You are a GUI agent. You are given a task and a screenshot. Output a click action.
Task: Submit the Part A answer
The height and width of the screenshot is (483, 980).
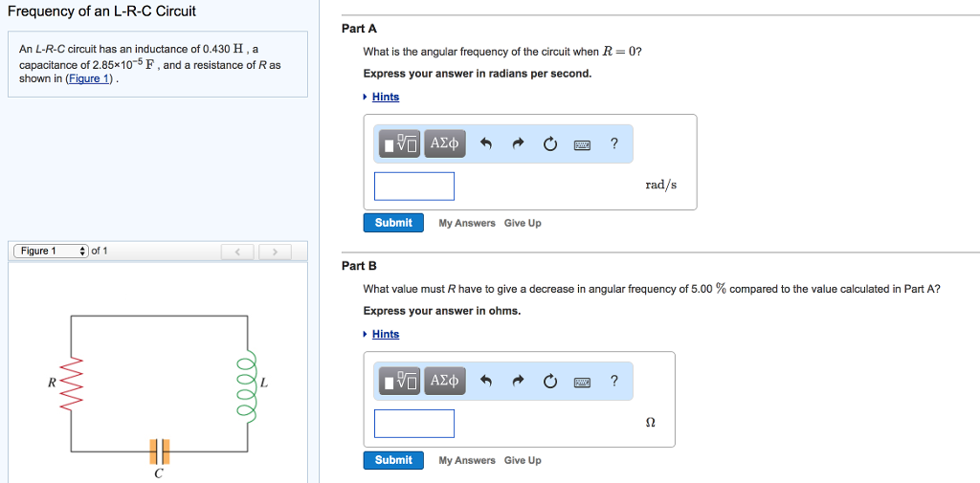click(x=393, y=223)
